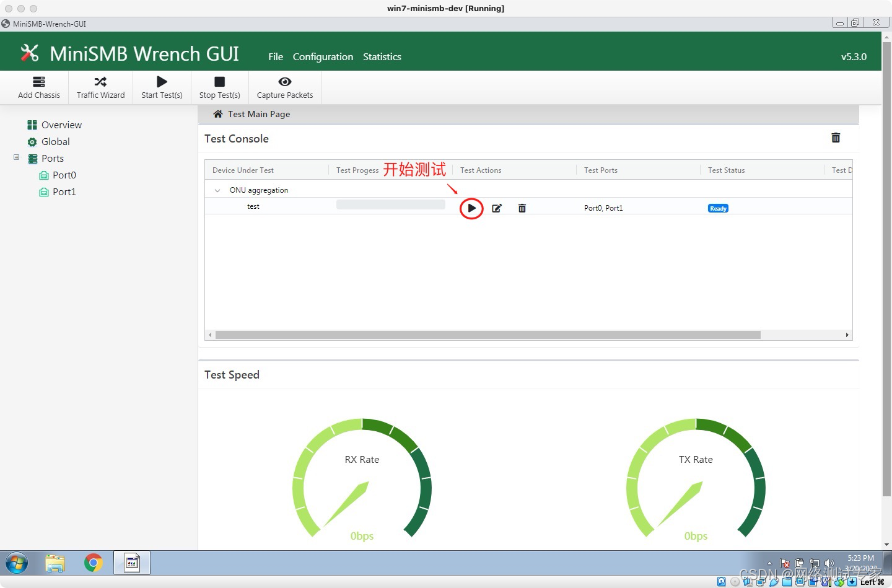Select Port0 in the Ports tree
The height and width of the screenshot is (588, 892).
(x=64, y=175)
